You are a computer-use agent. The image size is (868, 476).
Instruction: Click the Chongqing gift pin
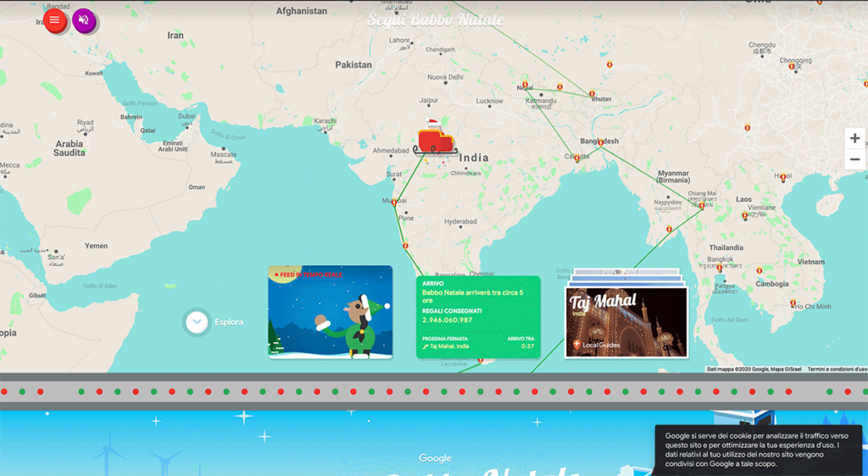(792, 66)
